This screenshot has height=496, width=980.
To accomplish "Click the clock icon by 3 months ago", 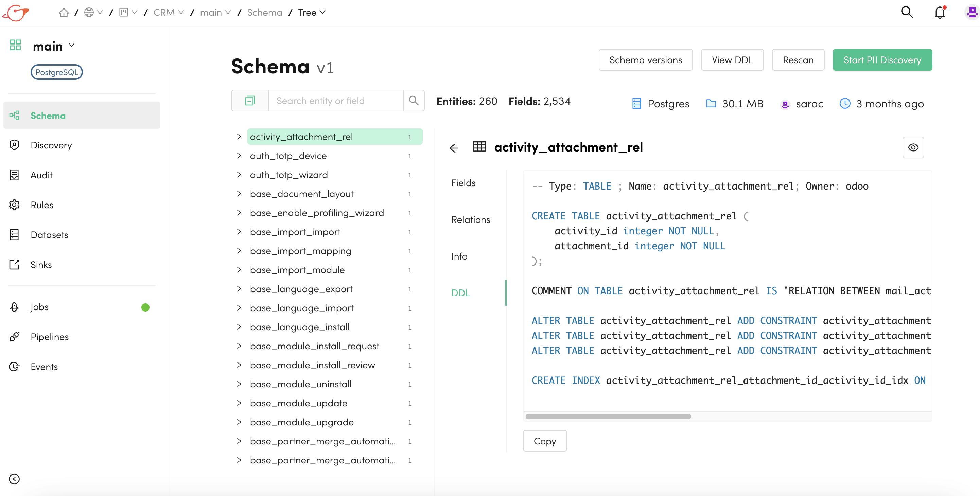I will (845, 103).
